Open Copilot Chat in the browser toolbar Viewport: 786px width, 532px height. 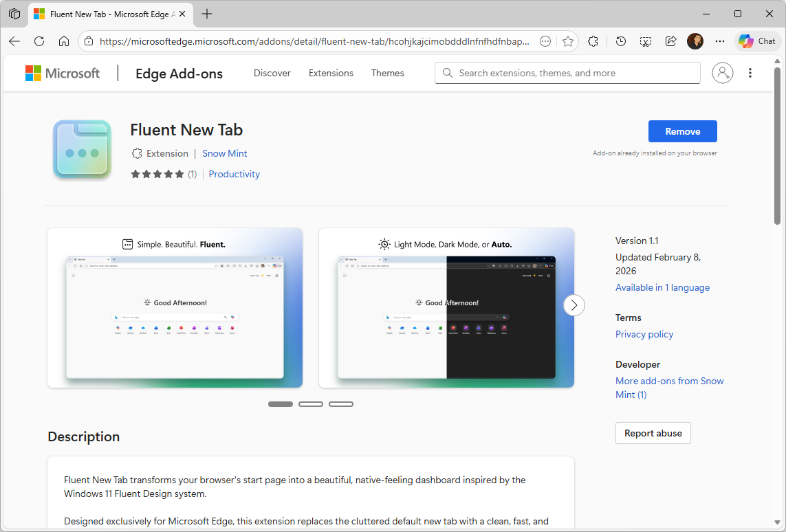(x=756, y=41)
